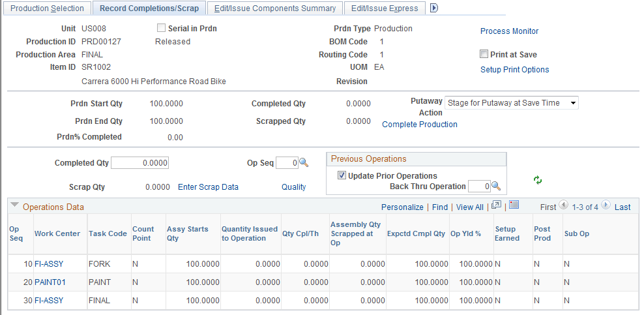Click the Complete Production link
Viewport: 644px width, 315px height.
[420, 125]
